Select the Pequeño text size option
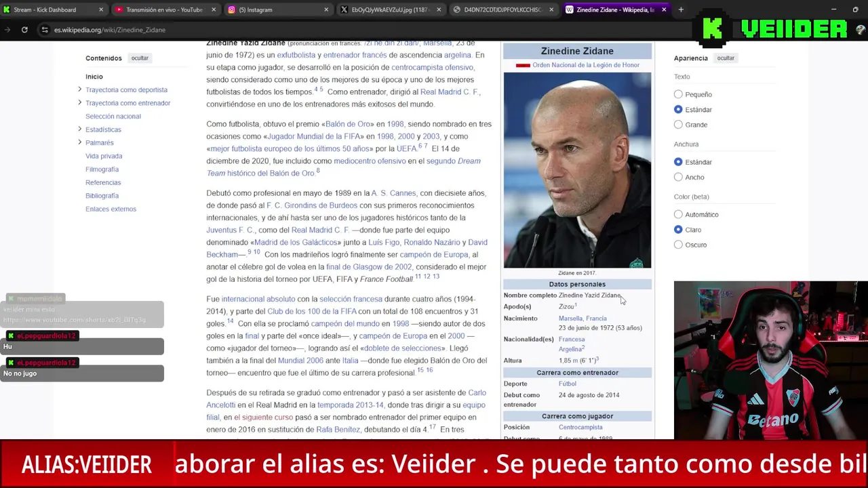The width and height of the screenshot is (868, 488). pos(678,94)
